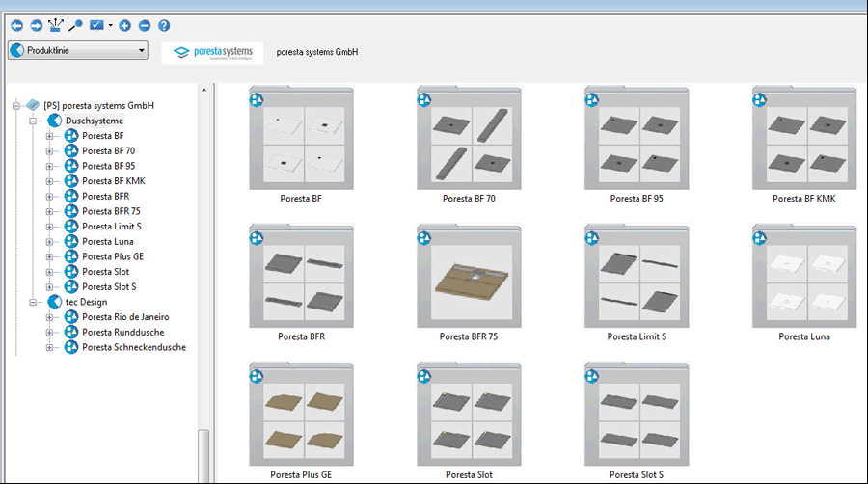Open the checkmark icon's dropdown arrow
Screen dimensions: 868x484
point(111,25)
